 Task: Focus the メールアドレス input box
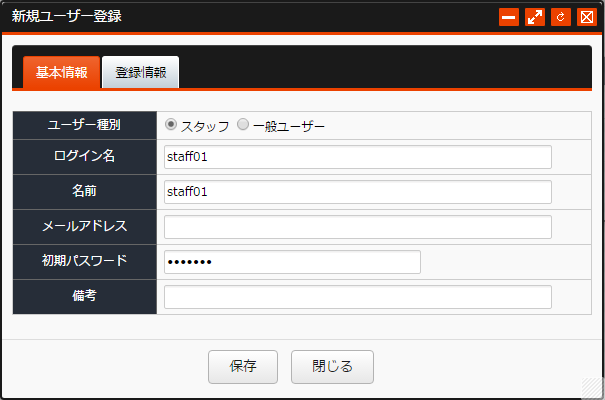358,227
